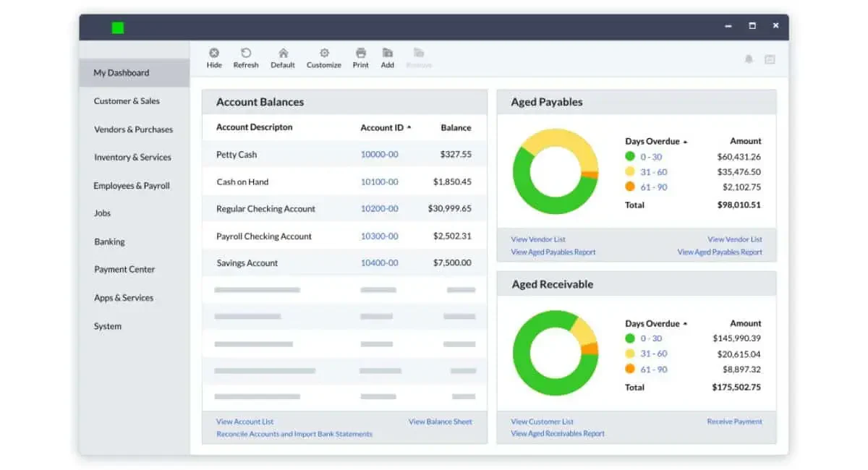The height and width of the screenshot is (470, 868).
Task: Click the Aged Payables donut chart
Action: [556, 171]
